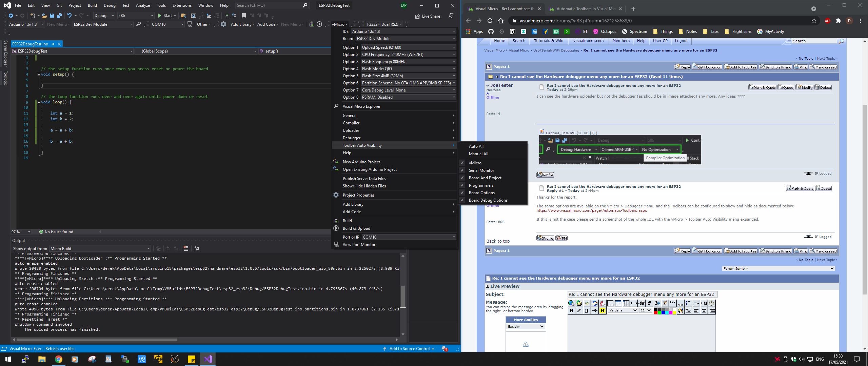Open the Partition Scheme dropdown

click(x=408, y=83)
